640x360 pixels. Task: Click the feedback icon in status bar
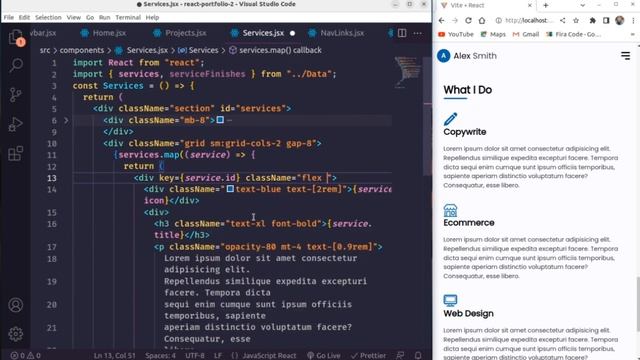tap(400, 356)
